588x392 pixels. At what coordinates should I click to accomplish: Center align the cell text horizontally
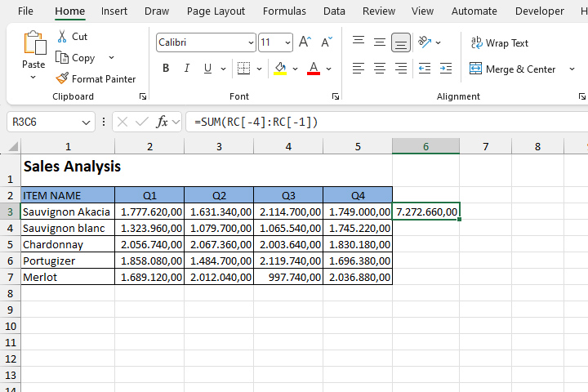pos(380,69)
